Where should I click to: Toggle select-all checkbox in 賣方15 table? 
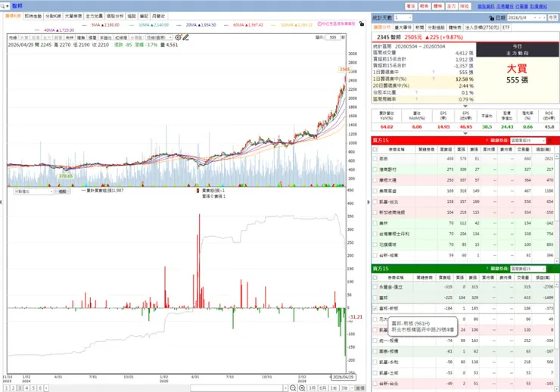pos(375,278)
